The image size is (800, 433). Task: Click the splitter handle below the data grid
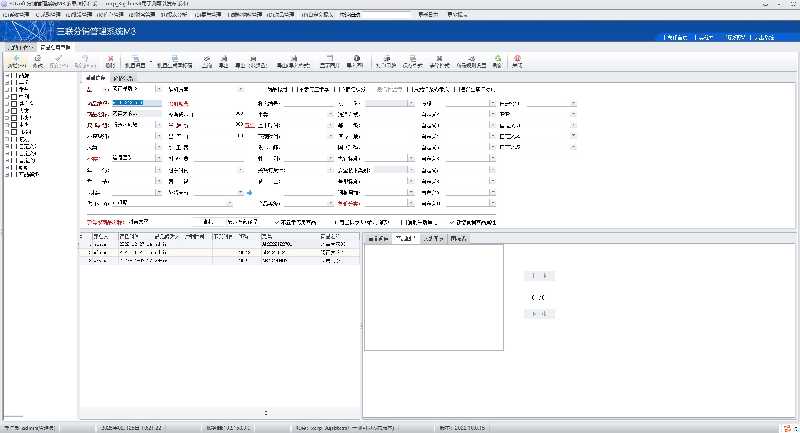click(x=265, y=412)
